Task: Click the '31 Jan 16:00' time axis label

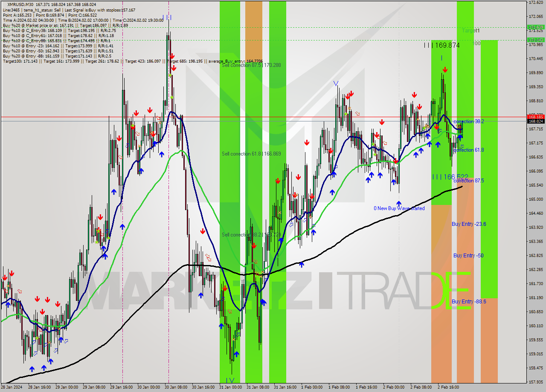Action: 285,387
